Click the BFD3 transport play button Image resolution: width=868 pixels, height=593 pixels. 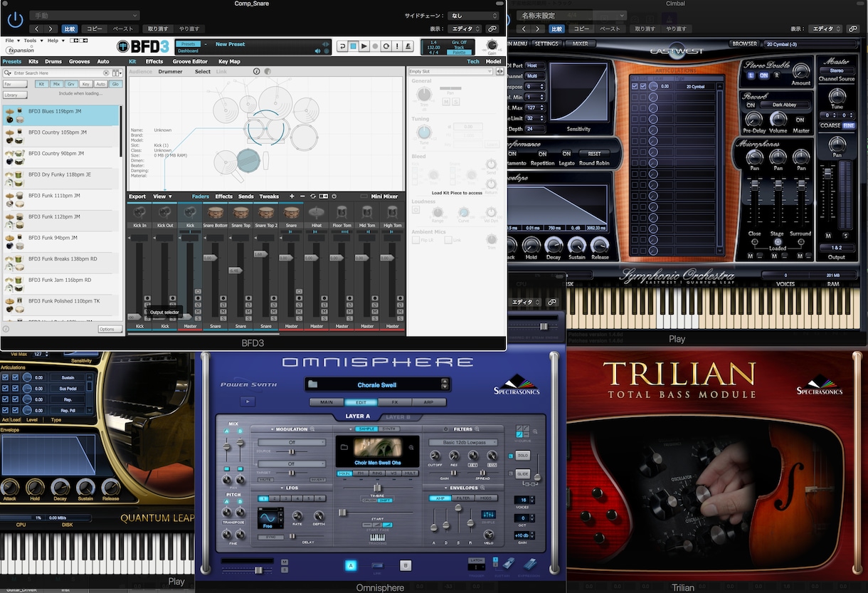364,46
